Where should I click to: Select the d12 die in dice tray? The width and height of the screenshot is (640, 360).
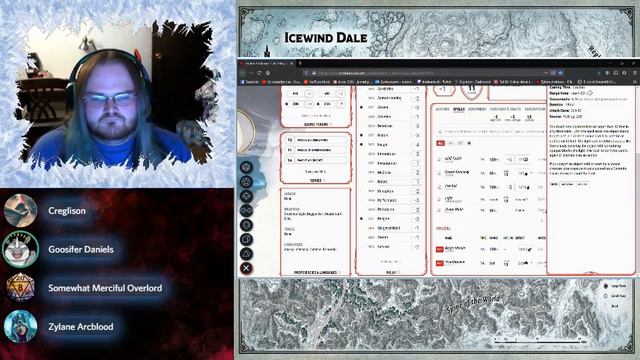coord(246,182)
